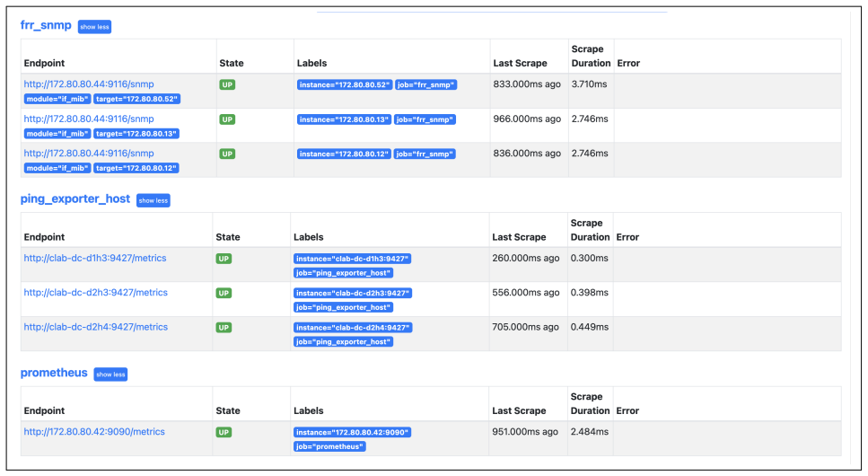868x476 pixels.
Task: Open the frr_snmp job heading link
Action: (x=46, y=25)
